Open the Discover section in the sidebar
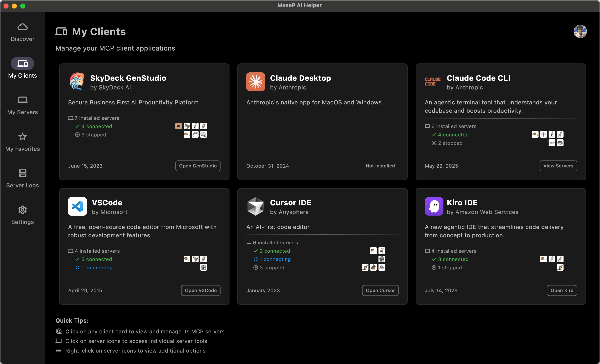 (x=22, y=32)
